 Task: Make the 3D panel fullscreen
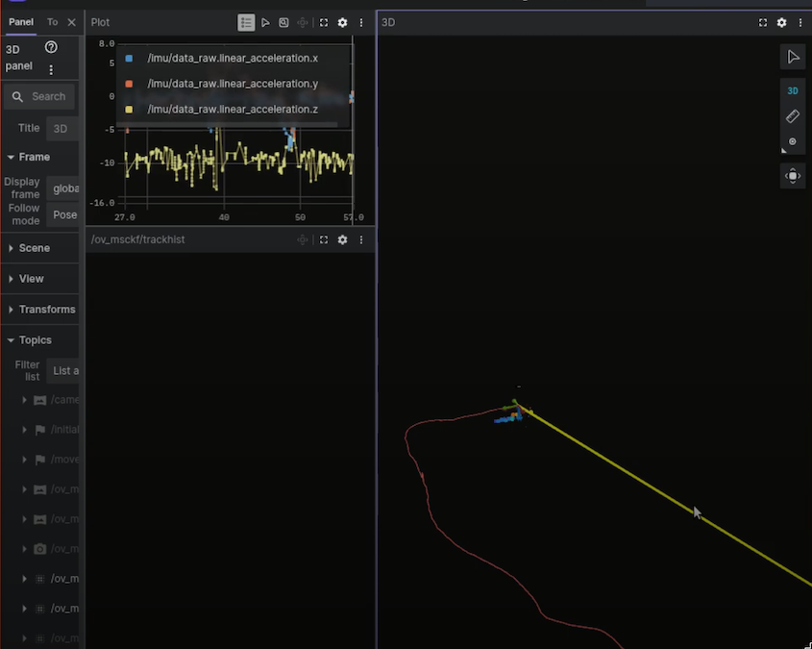763,23
